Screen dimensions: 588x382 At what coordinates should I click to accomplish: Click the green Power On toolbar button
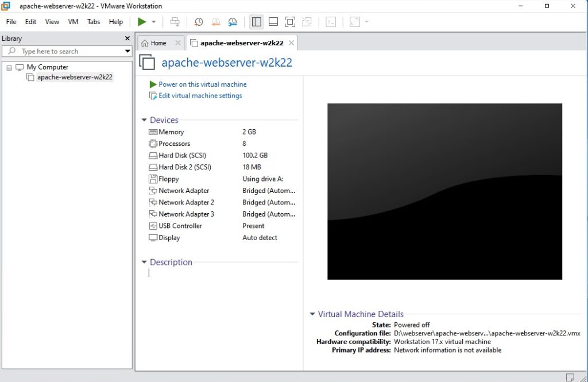142,22
